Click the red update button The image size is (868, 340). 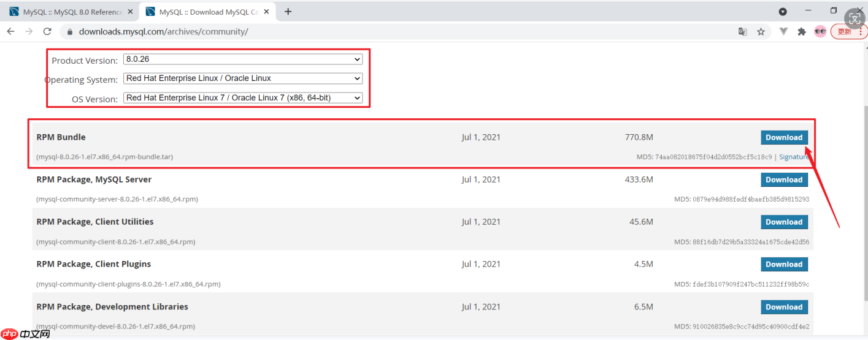[x=848, y=32]
